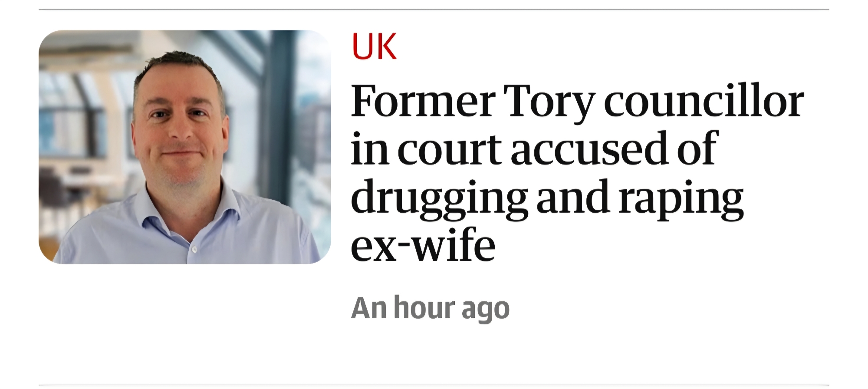This screenshot has height=389, width=868.
Task: Click the headline line 'in court accused of'
Action: [x=533, y=149]
